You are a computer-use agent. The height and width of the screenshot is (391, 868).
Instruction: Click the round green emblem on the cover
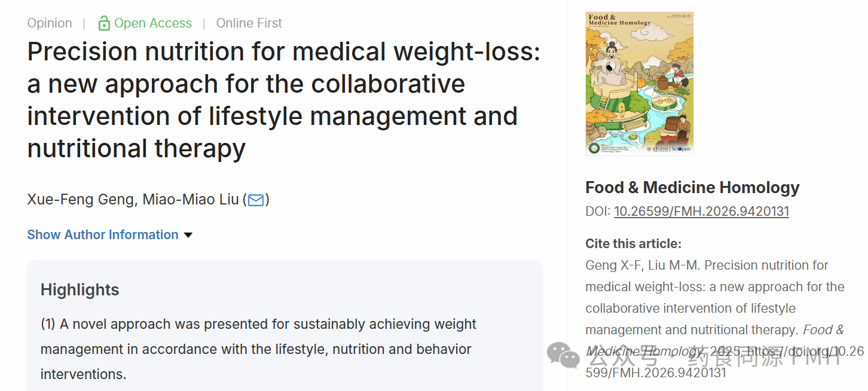point(594,148)
